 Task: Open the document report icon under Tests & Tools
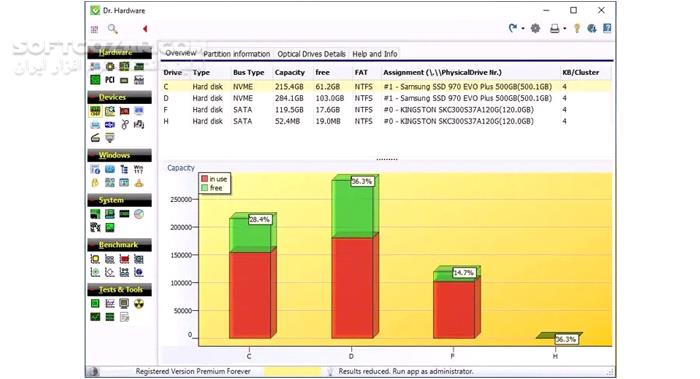[x=125, y=317]
